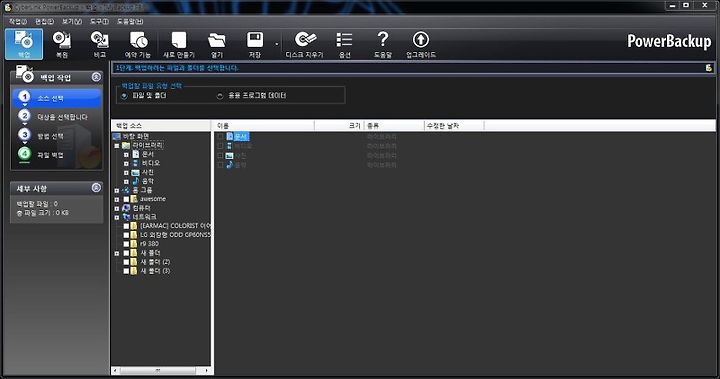Check the 새 폴더 (3) checkbox
The width and height of the screenshot is (720, 379).
click(x=126, y=271)
